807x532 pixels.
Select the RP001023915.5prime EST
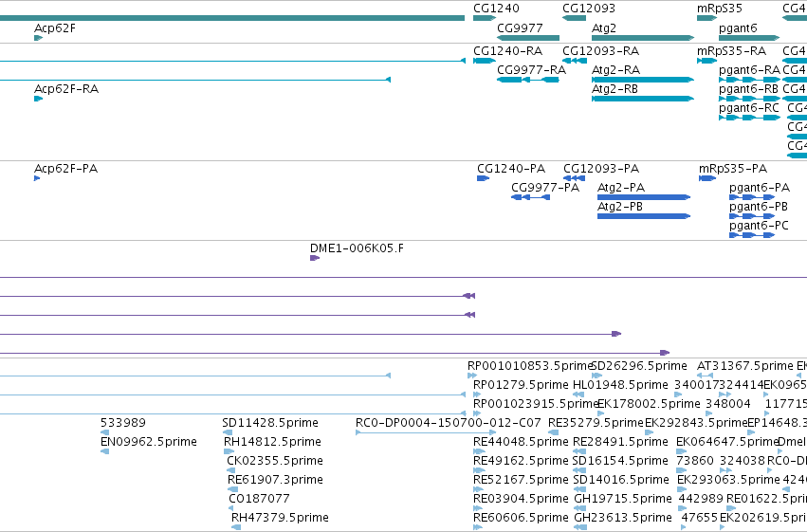477,413
